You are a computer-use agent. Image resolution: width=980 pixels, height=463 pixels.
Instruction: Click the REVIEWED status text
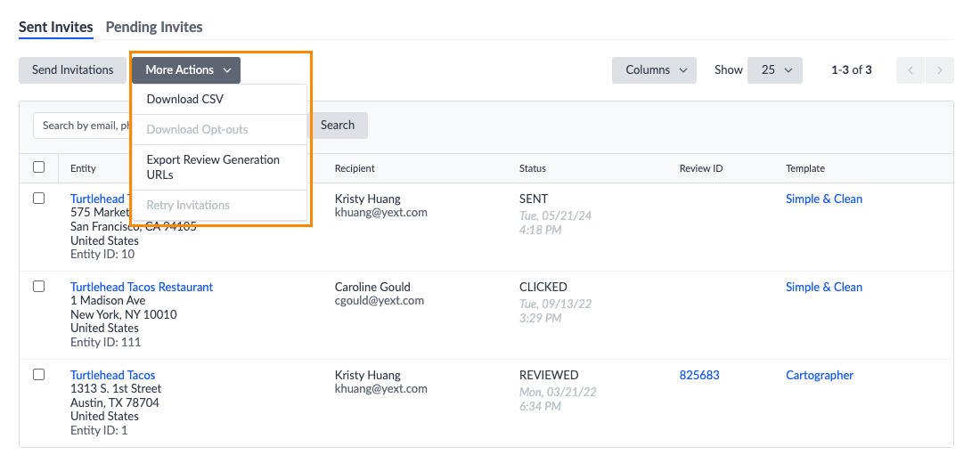[x=549, y=375]
